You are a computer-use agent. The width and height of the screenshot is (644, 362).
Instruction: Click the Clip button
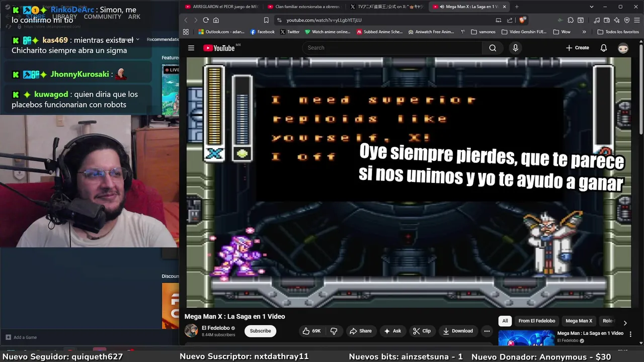point(422,331)
